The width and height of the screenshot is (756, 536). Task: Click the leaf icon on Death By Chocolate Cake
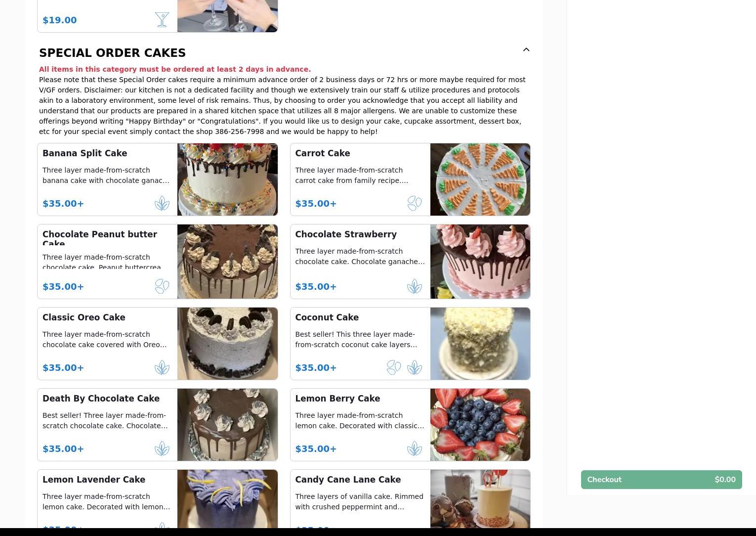coord(162,448)
